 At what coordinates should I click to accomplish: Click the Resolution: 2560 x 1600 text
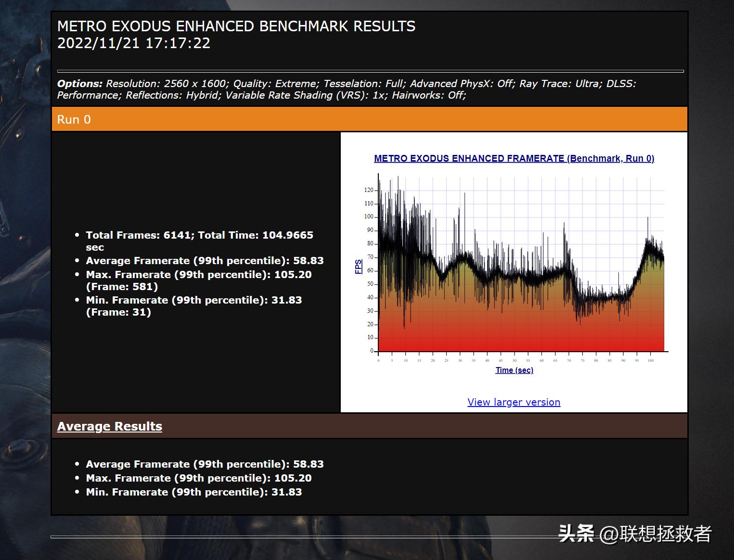166,84
